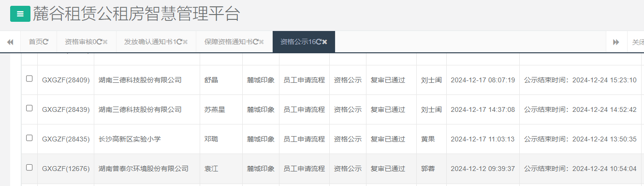Select 湖南三德科技股份有限公司 in row 28409
The image size is (644, 186).
coord(140,80)
